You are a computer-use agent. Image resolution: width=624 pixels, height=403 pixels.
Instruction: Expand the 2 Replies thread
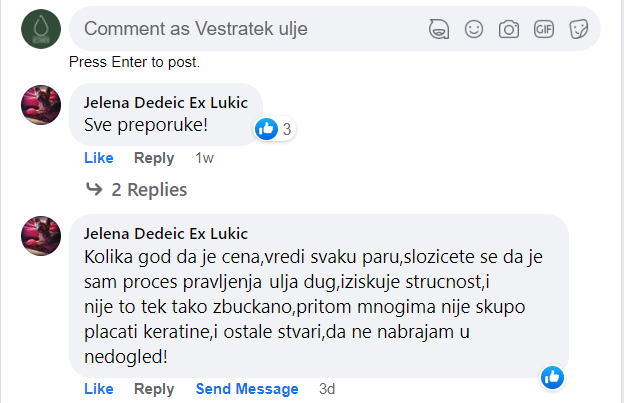point(137,189)
